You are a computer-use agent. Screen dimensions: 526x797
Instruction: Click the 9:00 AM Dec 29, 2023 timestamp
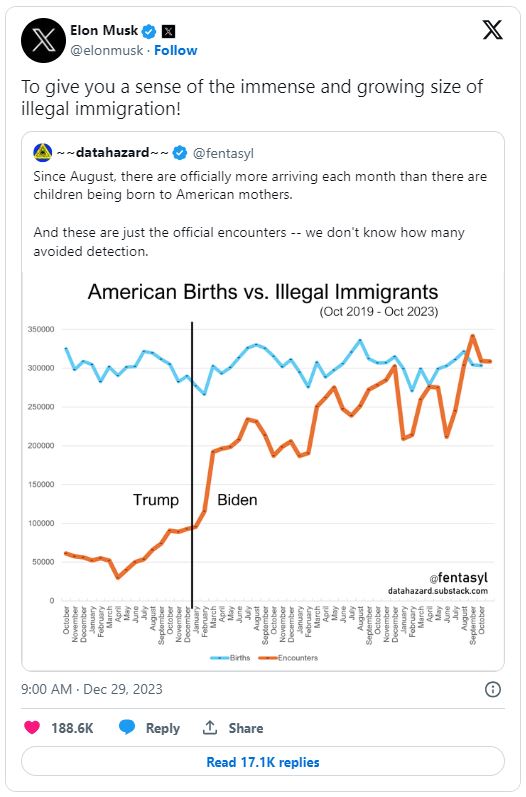point(91,689)
